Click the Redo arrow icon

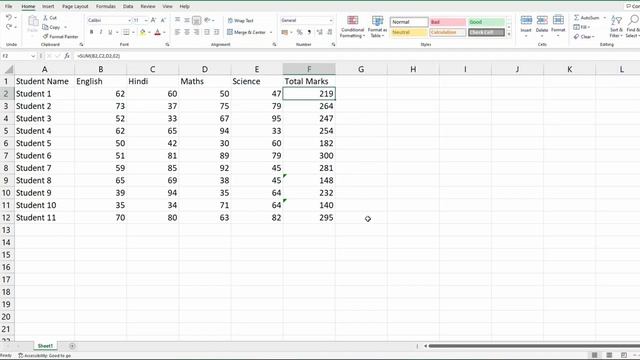[9, 27]
